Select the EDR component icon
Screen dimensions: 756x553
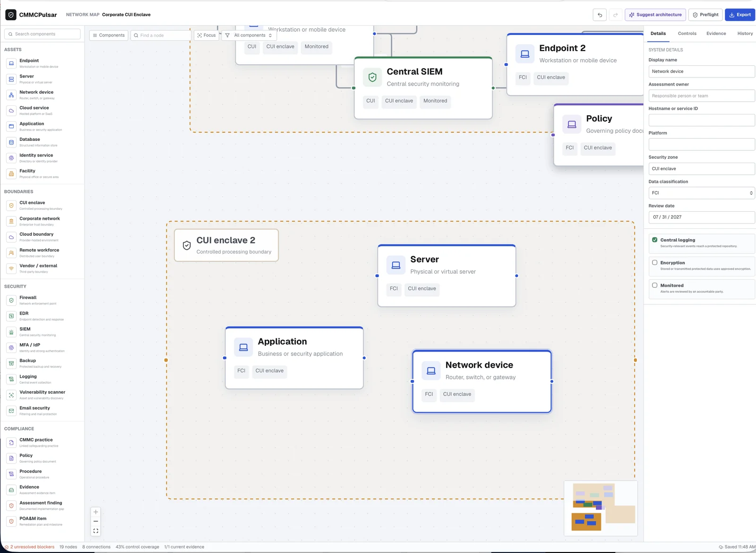[x=11, y=316]
